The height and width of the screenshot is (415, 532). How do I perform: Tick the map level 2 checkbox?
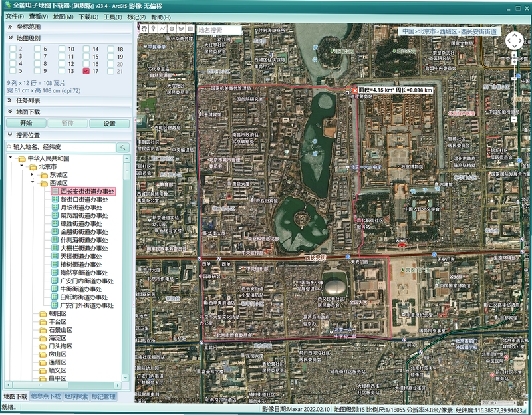(13, 49)
